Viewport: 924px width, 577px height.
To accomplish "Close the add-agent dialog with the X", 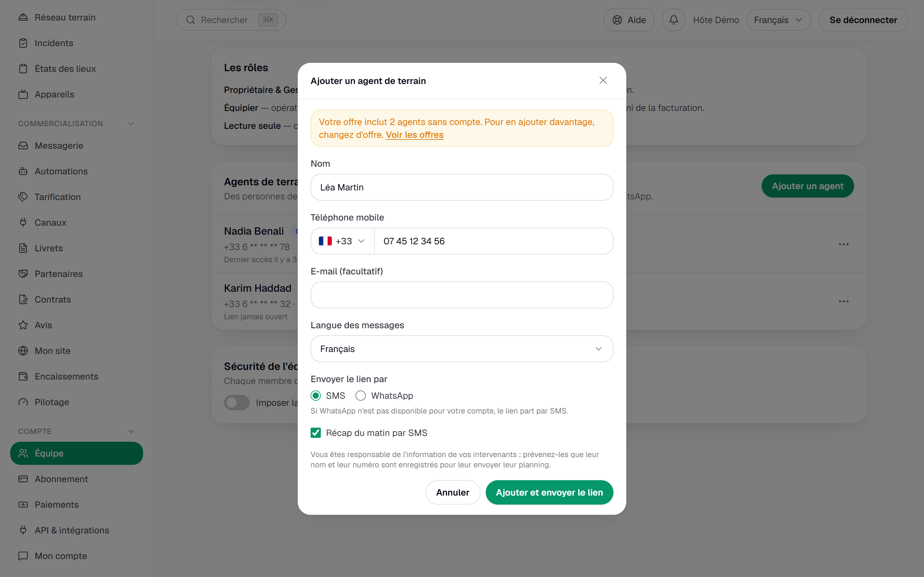I will coord(603,80).
